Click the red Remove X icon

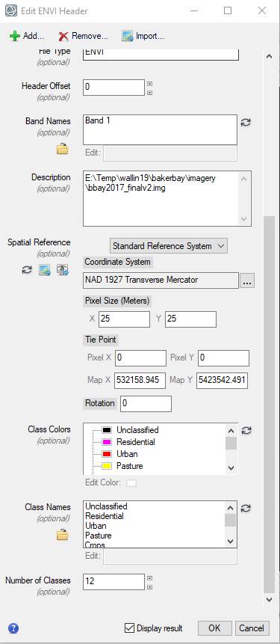point(63,36)
